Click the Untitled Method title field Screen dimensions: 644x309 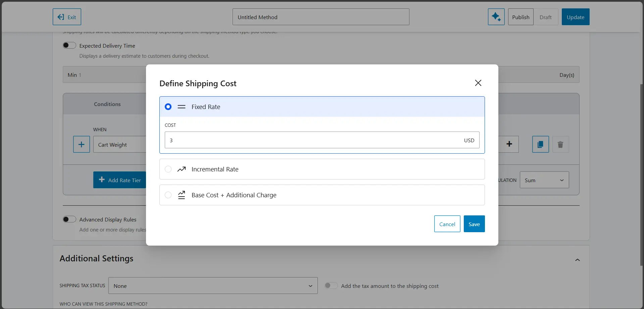tap(320, 17)
